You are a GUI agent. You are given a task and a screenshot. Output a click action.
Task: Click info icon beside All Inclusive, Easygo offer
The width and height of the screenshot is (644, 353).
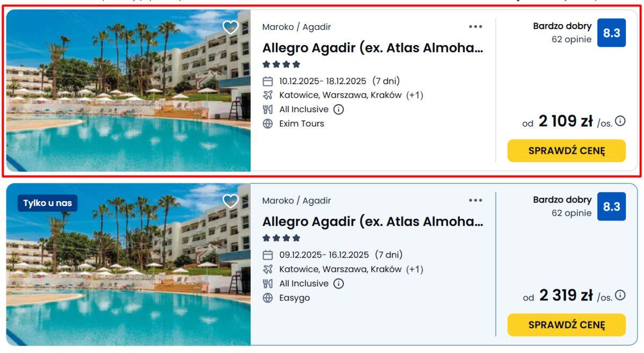(339, 283)
